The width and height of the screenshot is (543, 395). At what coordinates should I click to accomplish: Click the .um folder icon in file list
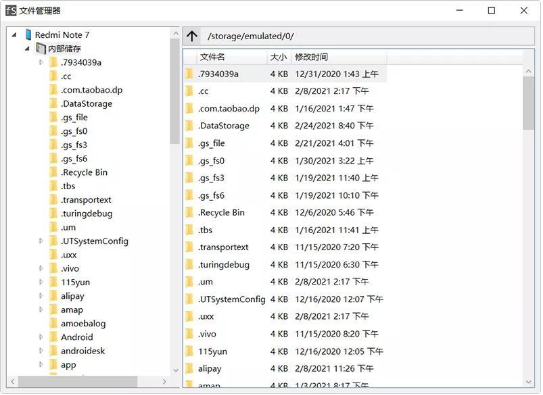(x=189, y=282)
